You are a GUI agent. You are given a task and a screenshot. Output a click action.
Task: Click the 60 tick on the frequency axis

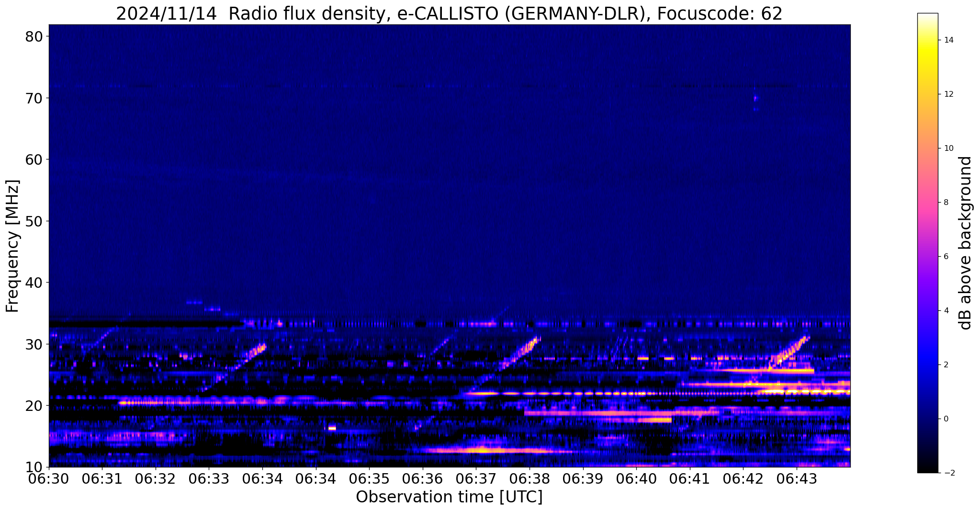pyautogui.click(x=34, y=159)
